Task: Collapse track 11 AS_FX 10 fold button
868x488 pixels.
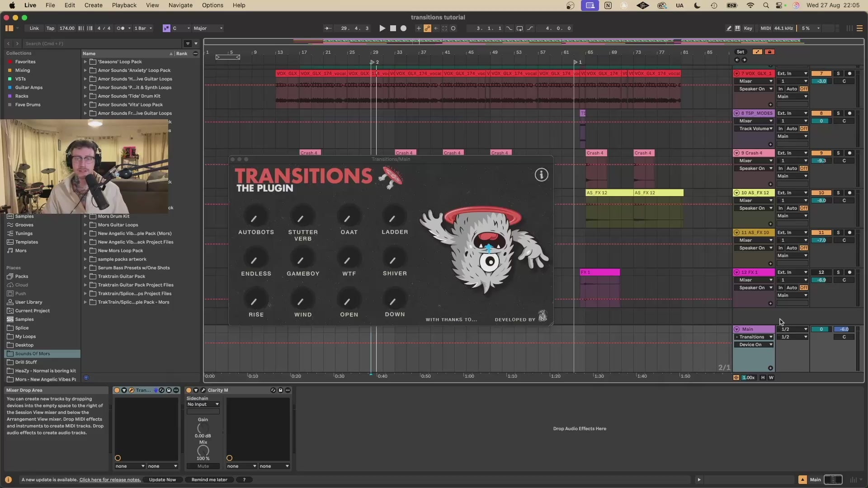Action: tap(737, 232)
